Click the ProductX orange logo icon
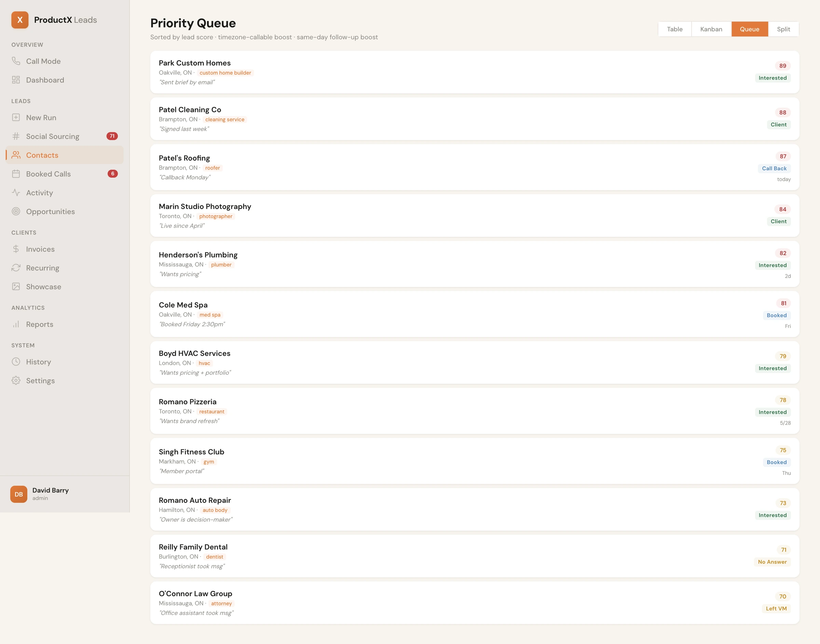The height and width of the screenshot is (644, 820). 19,19
